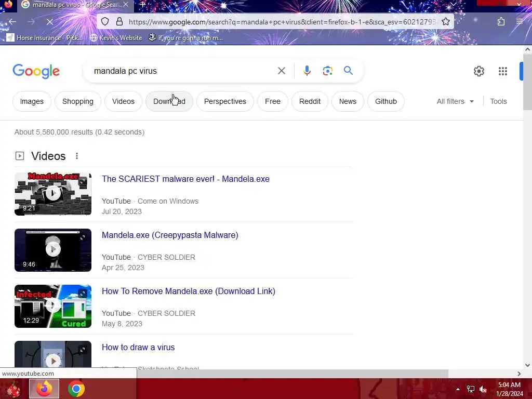Play the 12:29 Infected/Cured video thumbnail
Image resolution: width=532 pixels, height=399 pixels.
[x=53, y=306]
